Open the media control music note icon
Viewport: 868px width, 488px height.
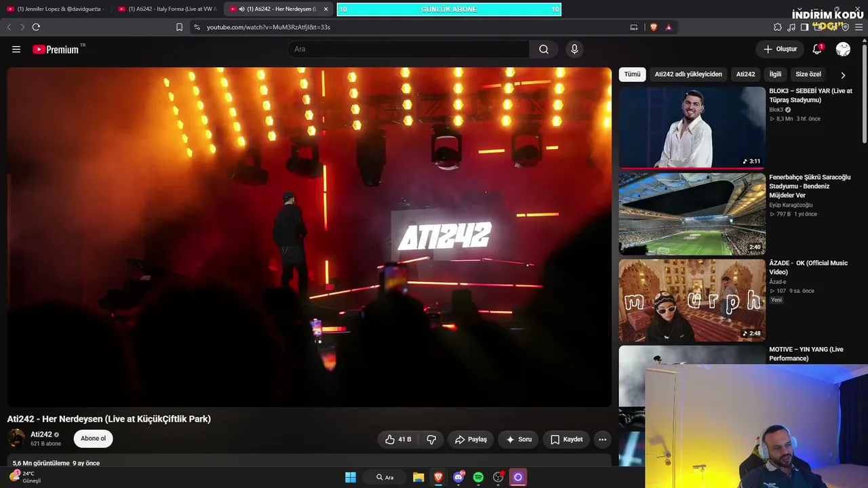click(791, 27)
